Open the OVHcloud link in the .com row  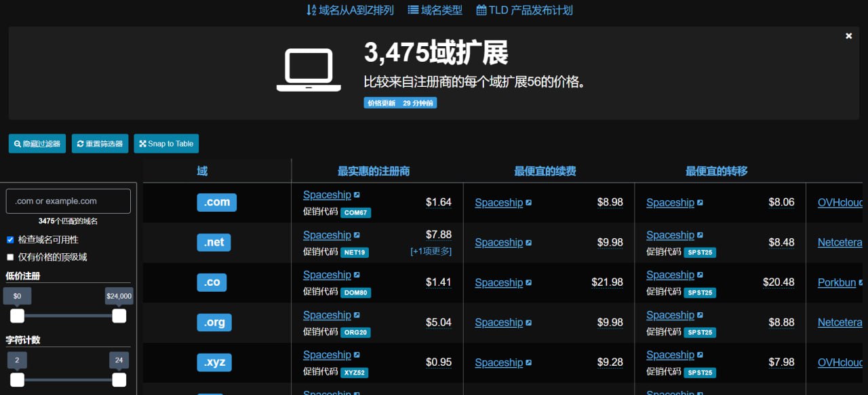841,203
